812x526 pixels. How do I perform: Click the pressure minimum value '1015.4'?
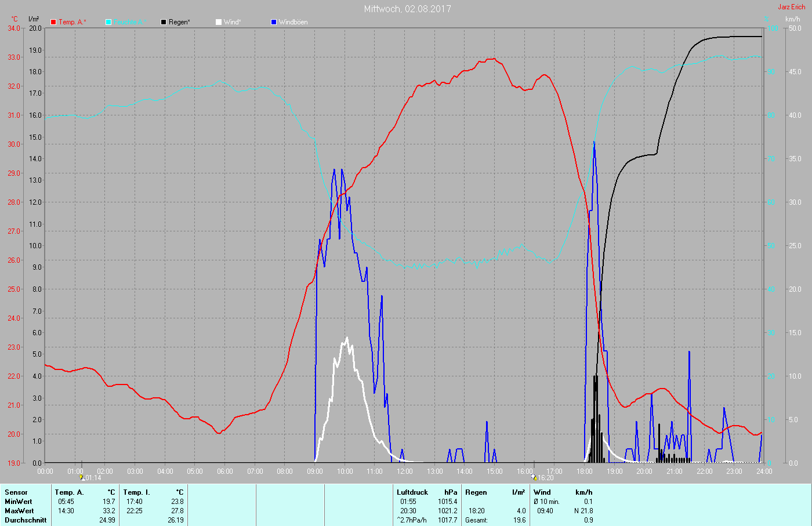(447, 502)
